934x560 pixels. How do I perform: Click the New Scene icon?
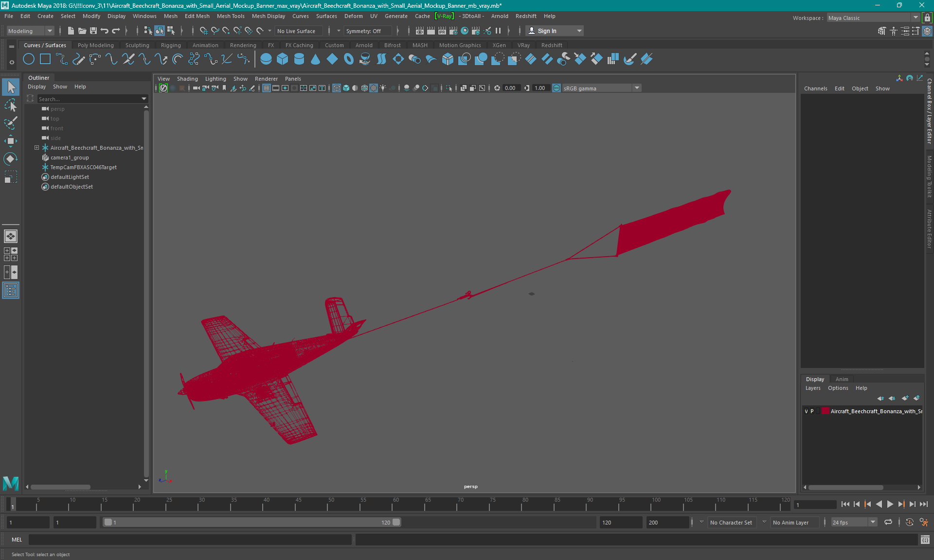(x=71, y=31)
